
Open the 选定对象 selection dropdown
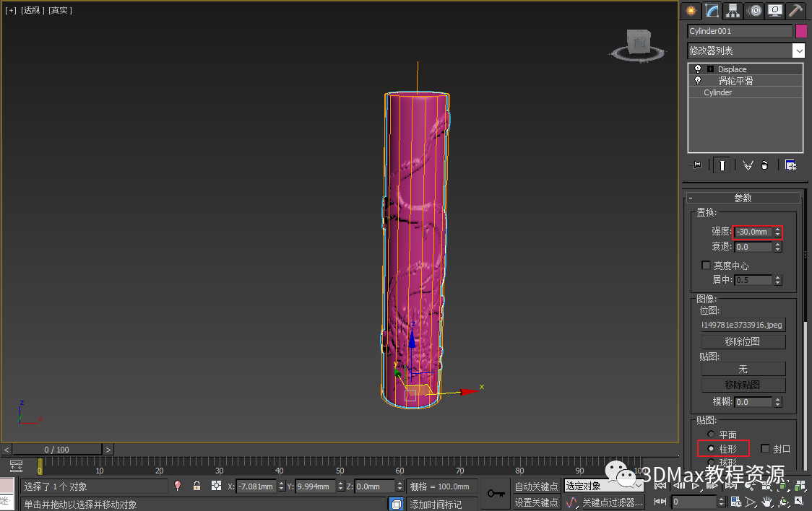pyautogui.click(x=603, y=486)
